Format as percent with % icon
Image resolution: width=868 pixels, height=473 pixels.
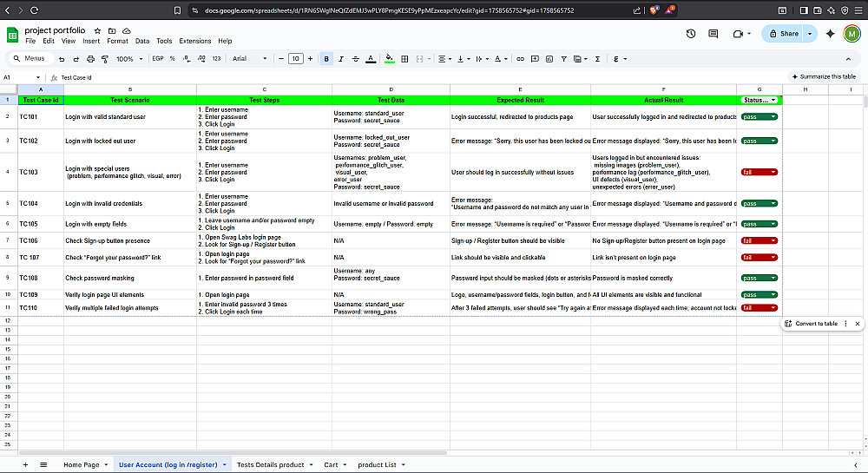point(173,59)
